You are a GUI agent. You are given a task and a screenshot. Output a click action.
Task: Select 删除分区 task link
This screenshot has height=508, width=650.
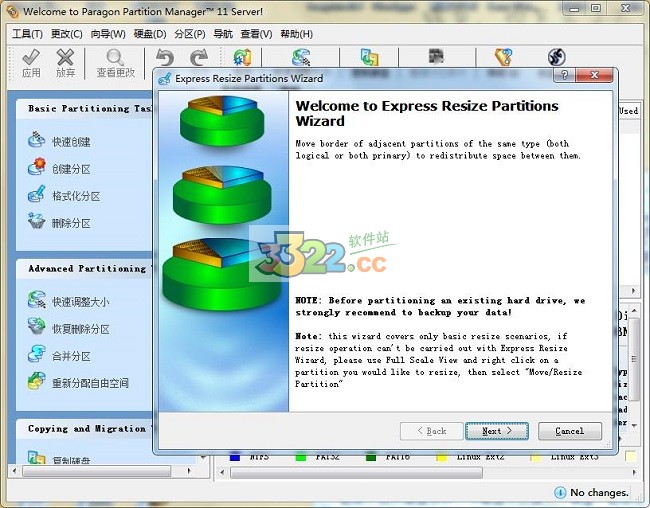point(71,224)
